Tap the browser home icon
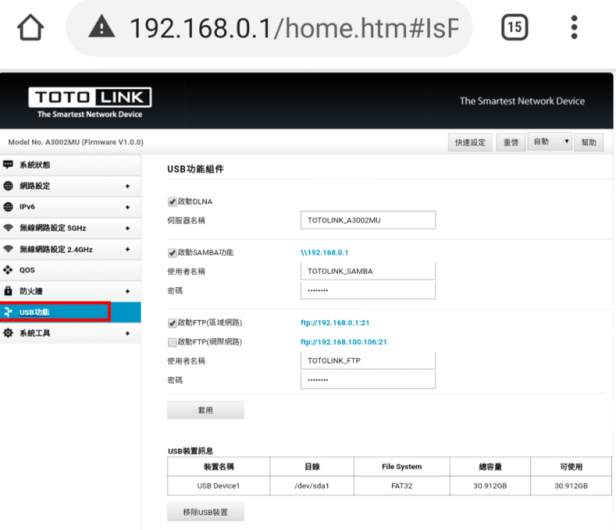Viewport: 616px width, 530px height. click(x=30, y=28)
